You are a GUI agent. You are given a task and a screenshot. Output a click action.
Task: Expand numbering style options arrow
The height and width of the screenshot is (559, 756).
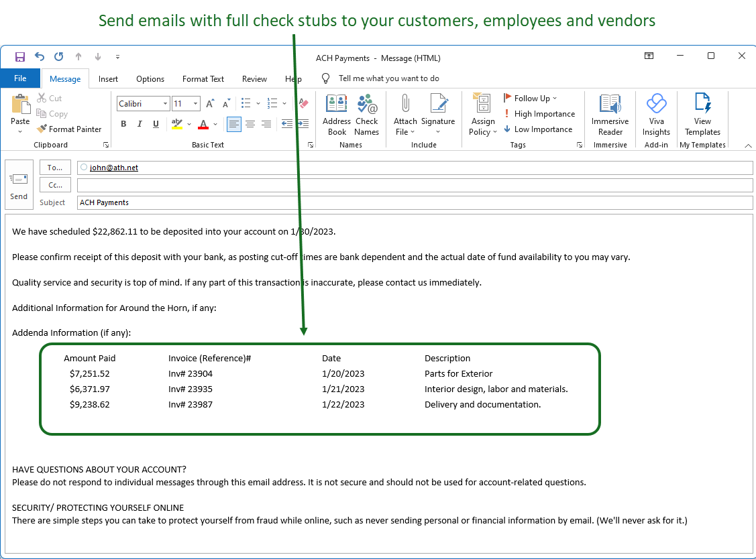click(284, 104)
